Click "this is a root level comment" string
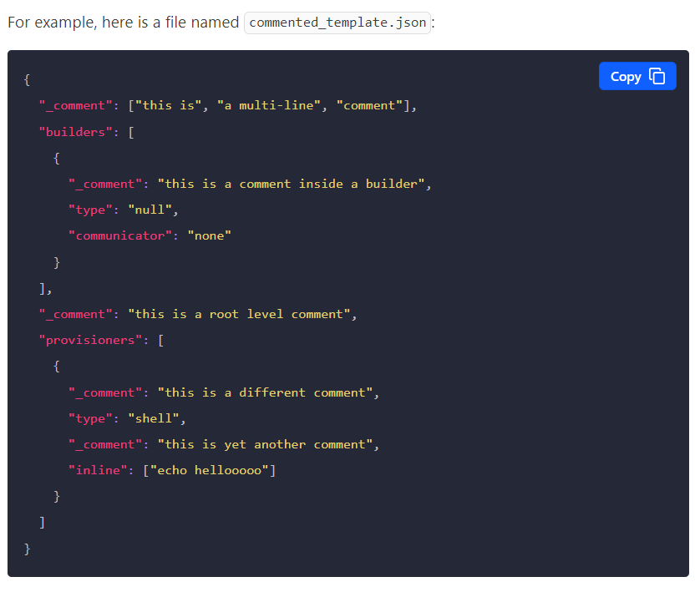 pyautogui.click(x=239, y=314)
